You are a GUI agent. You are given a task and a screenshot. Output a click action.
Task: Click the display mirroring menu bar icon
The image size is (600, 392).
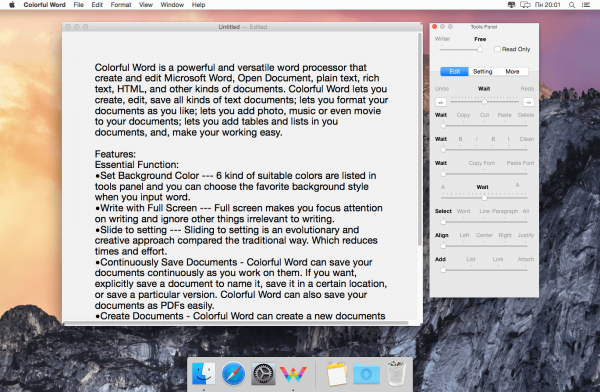[525, 5]
